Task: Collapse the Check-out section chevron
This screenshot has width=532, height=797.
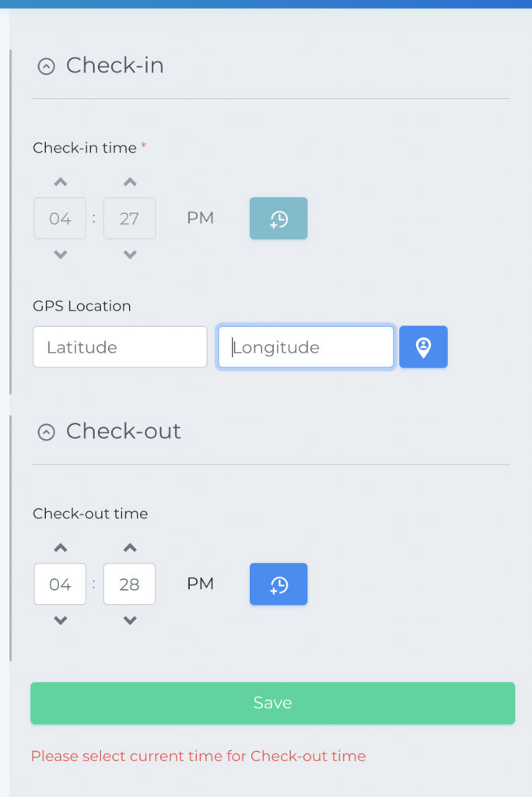Action: coord(47,432)
